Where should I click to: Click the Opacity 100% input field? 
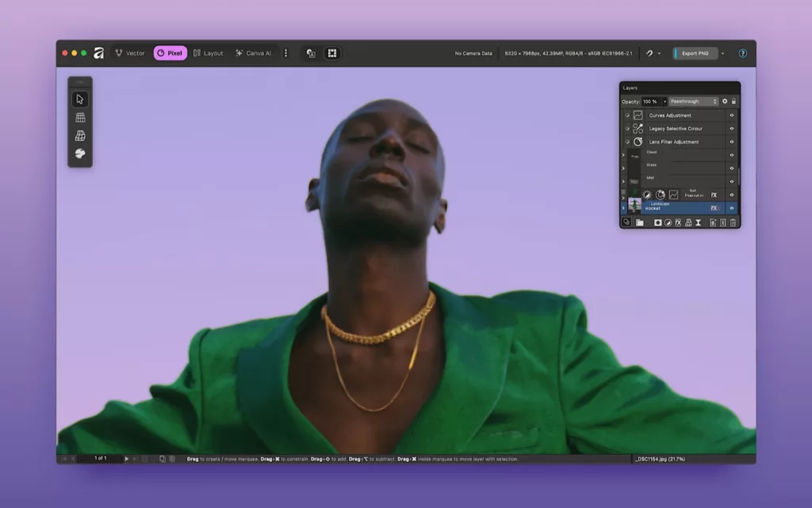pyautogui.click(x=650, y=102)
